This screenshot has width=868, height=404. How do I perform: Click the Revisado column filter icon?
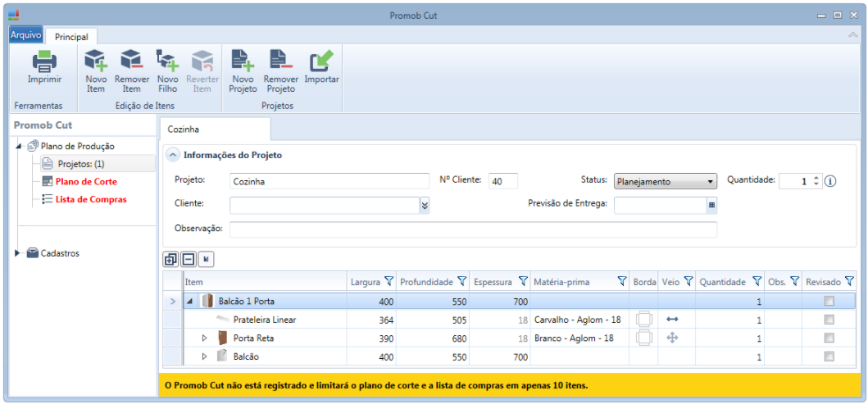[x=849, y=282]
